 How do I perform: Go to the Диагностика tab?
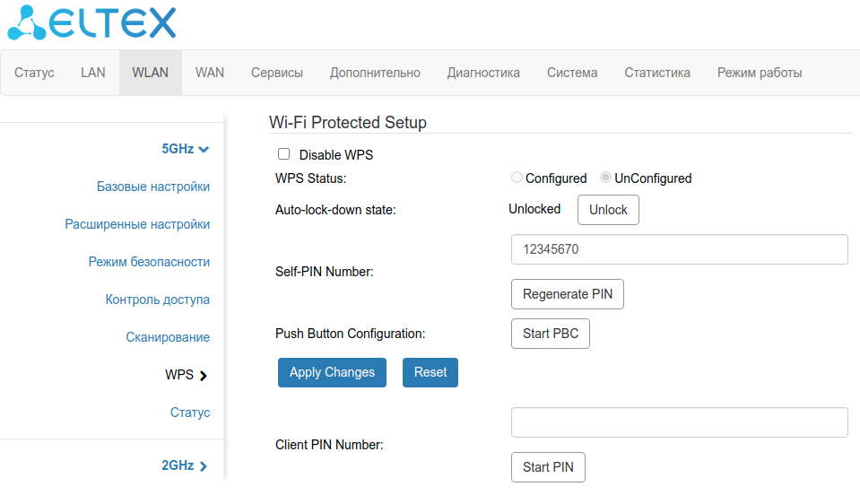pos(483,73)
